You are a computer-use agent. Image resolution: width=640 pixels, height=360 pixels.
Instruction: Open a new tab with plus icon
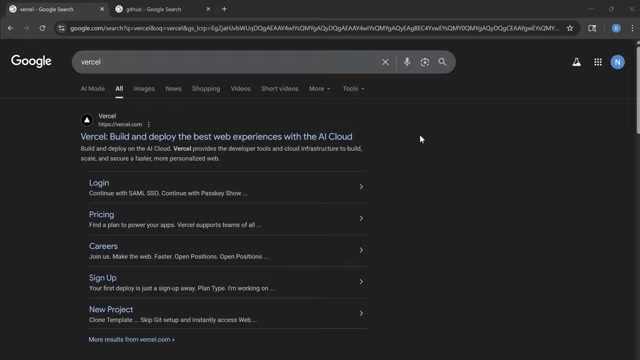224,9
